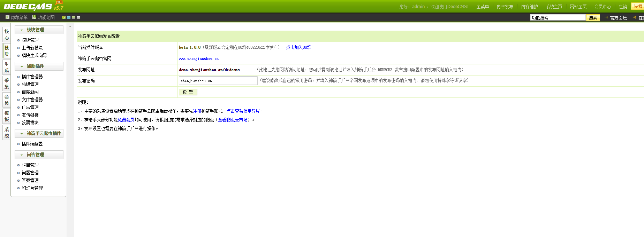Click the bullet icon beside 幻灯片管理
Screen dimensions: 644x237
[18, 188]
